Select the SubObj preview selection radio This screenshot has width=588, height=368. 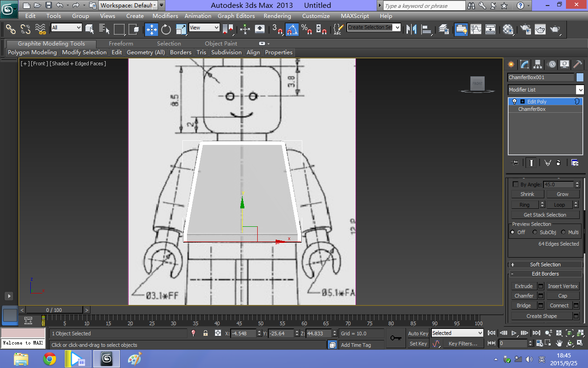pyautogui.click(x=535, y=232)
